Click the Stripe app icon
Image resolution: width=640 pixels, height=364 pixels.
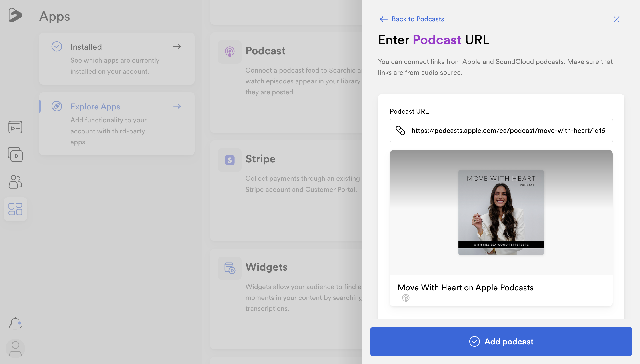click(230, 160)
